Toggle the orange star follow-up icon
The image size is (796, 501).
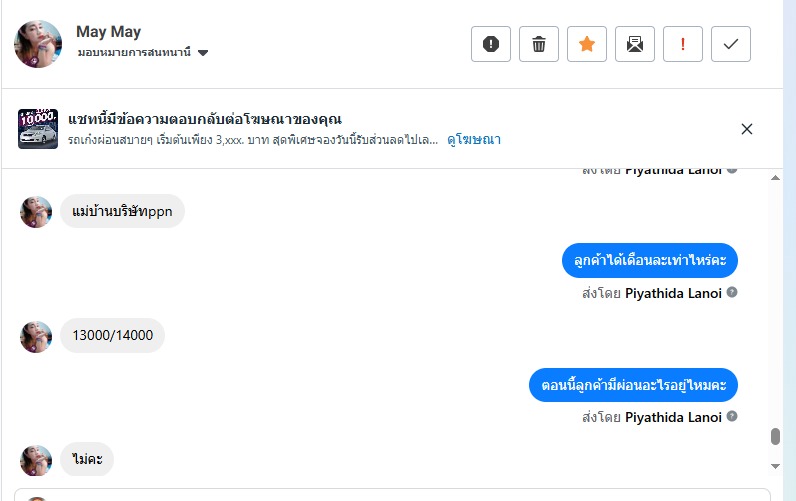(587, 44)
